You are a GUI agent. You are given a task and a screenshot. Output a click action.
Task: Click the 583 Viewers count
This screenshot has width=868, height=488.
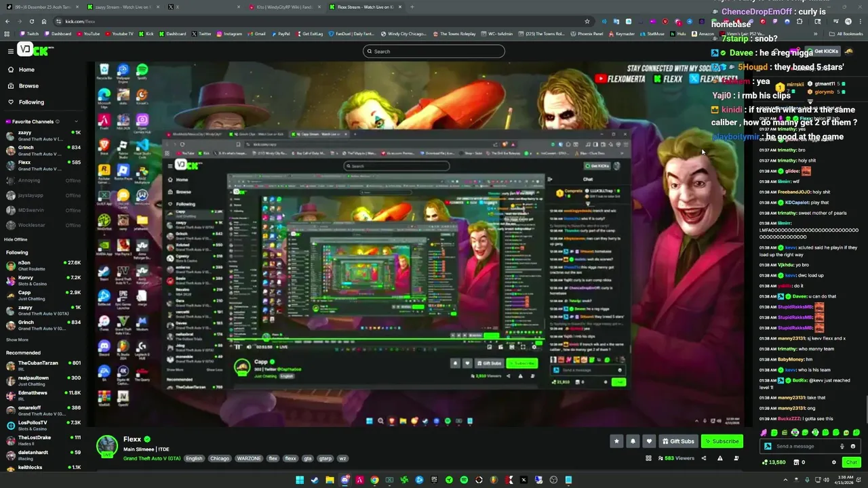(x=675, y=458)
